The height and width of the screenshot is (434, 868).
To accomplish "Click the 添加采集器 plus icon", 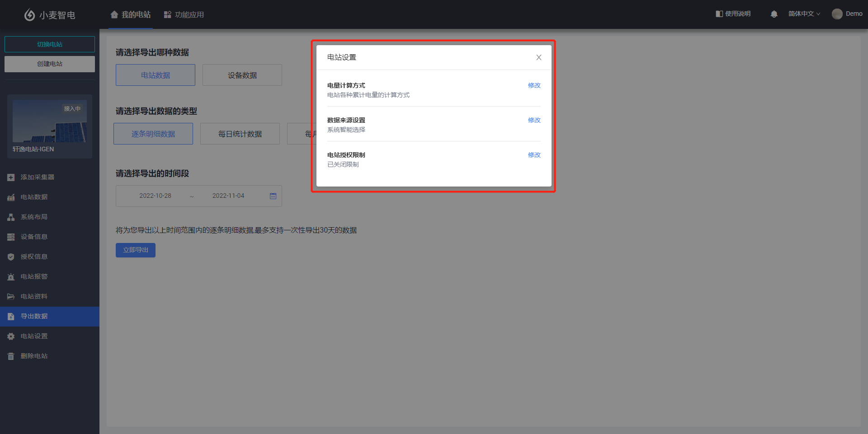I will [x=11, y=177].
